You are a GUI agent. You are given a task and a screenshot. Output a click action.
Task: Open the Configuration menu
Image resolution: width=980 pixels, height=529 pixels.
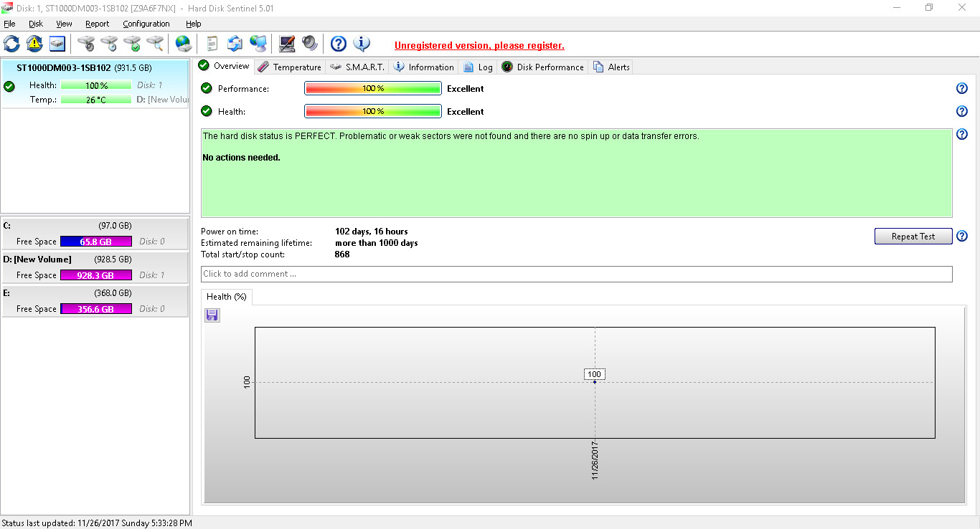(146, 24)
